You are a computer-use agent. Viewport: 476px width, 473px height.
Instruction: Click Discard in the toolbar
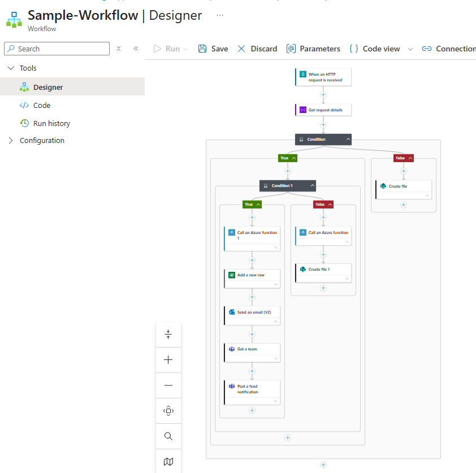click(x=257, y=49)
